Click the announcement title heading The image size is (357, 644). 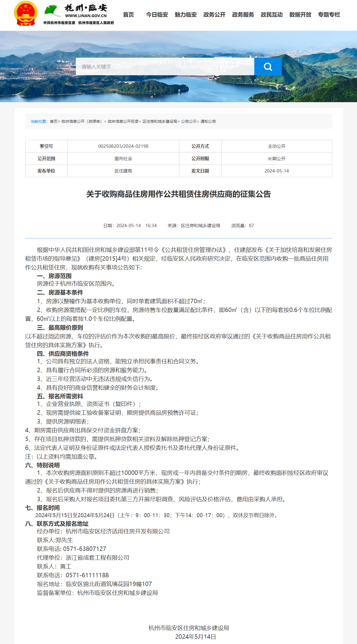[178, 194]
